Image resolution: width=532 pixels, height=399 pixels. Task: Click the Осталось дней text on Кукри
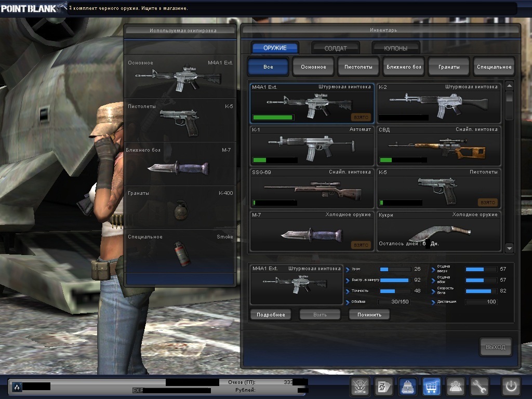(409, 243)
